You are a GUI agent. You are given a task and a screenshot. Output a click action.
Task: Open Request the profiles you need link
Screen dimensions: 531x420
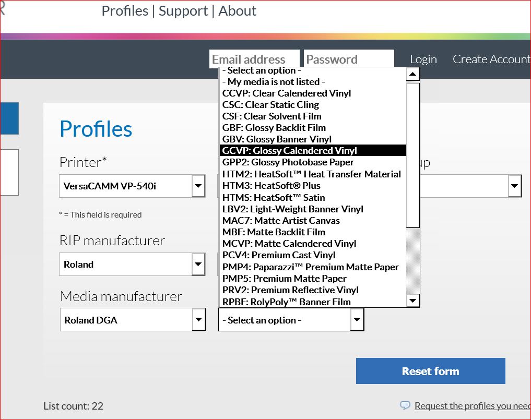pyautogui.click(x=473, y=405)
